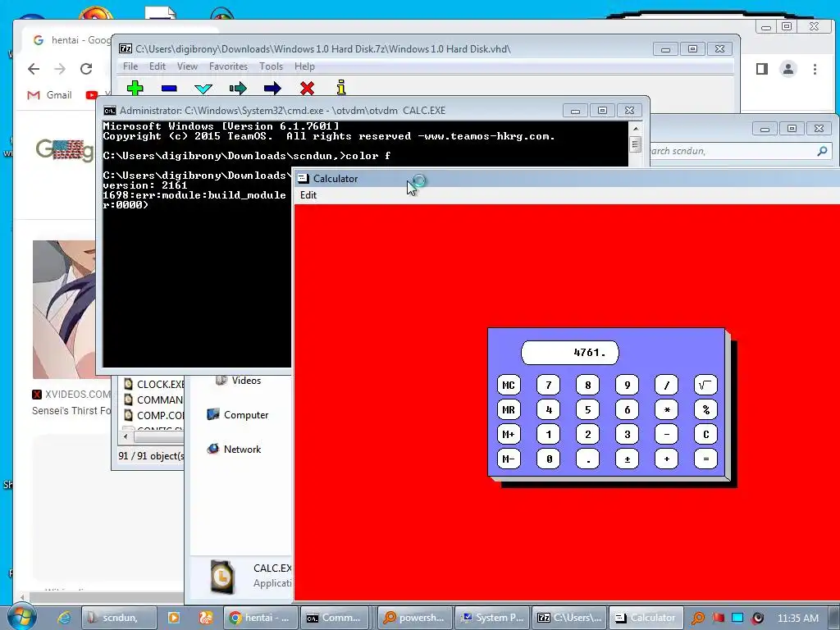The image size is (840, 630).
Task: Click the subtract key on calculator
Action: coord(666,434)
